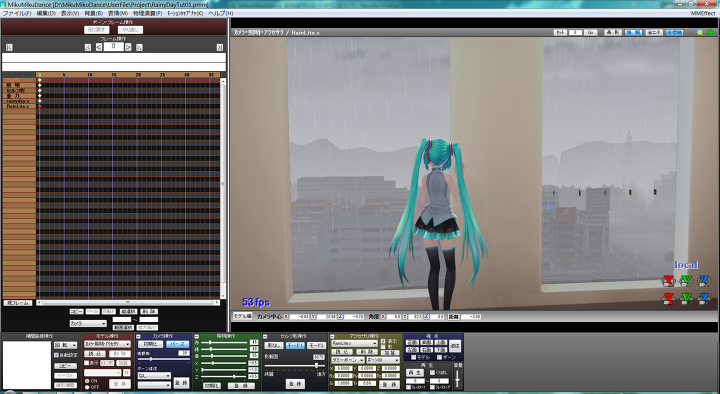Screen dimensions: 720x394
Task: Open the MMEffect menu
Action: (x=703, y=13)
